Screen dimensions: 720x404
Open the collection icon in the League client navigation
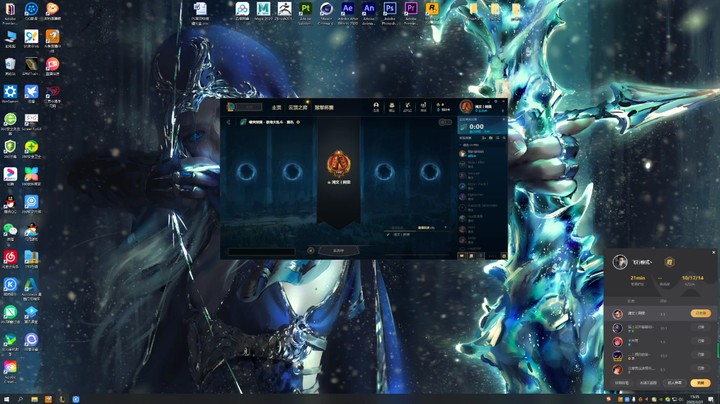[392, 107]
